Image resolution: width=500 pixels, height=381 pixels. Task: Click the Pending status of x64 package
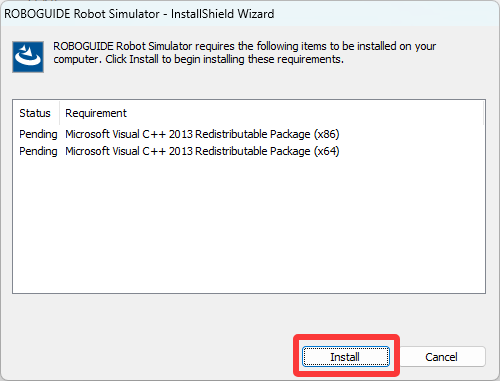coord(38,151)
